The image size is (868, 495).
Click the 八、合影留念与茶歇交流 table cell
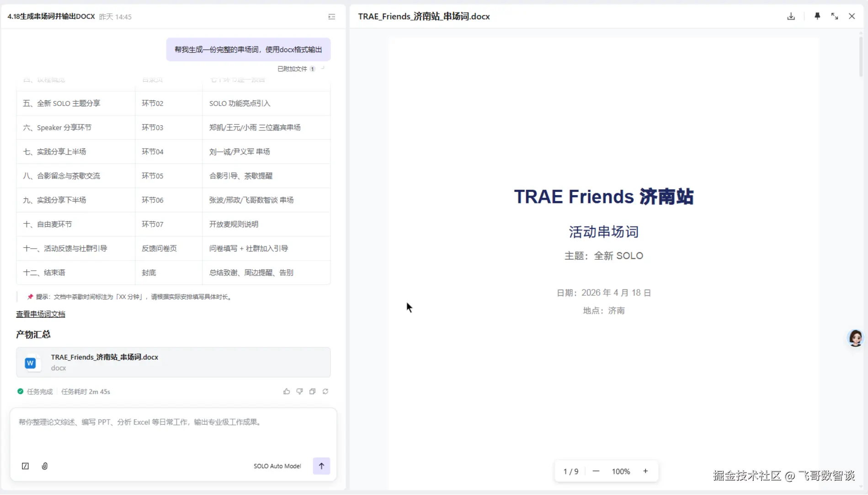[x=76, y=176]
